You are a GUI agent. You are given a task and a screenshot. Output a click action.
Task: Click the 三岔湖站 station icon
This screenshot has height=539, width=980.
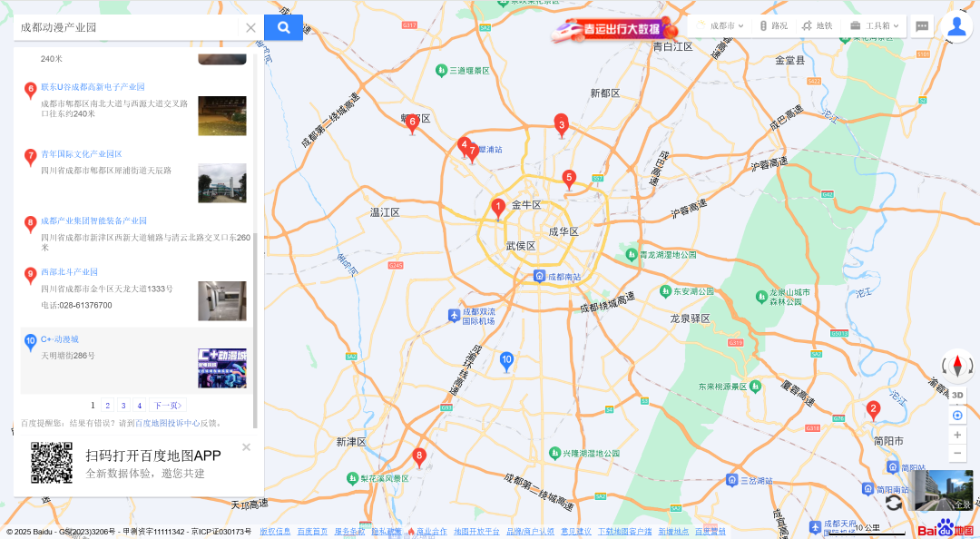click(732, 480)
